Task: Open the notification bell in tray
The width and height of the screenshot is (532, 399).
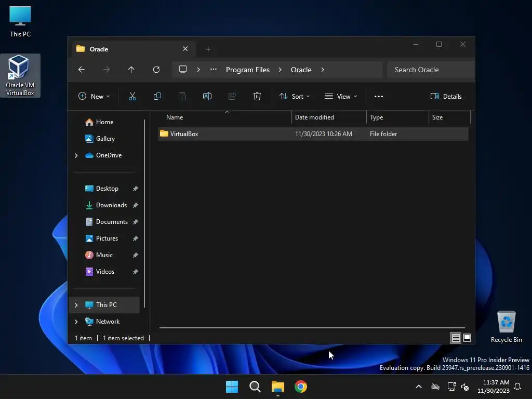Action: pyautogui.click(x=517, y=387)
